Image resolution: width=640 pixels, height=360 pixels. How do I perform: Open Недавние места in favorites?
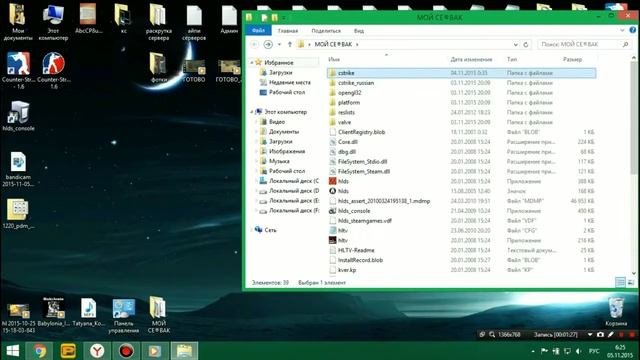pos(289,82)
